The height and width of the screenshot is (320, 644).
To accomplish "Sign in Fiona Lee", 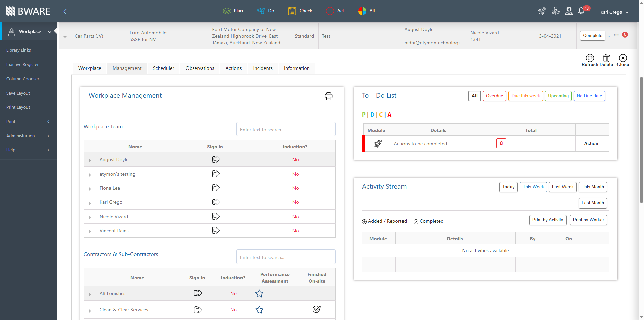I will click(x=216, y=188).
